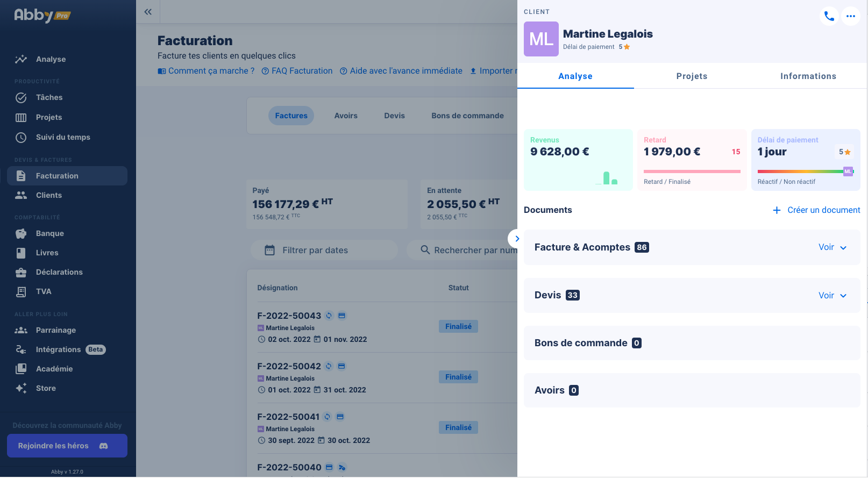The width and height of the screenshot is (868, 479).
Task: Click Créer un document
Action: pos(816,210)
